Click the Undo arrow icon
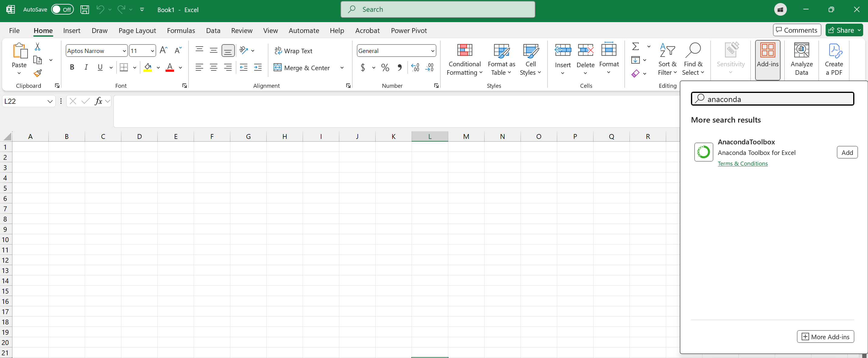868x358 pixels. (100, 9)
